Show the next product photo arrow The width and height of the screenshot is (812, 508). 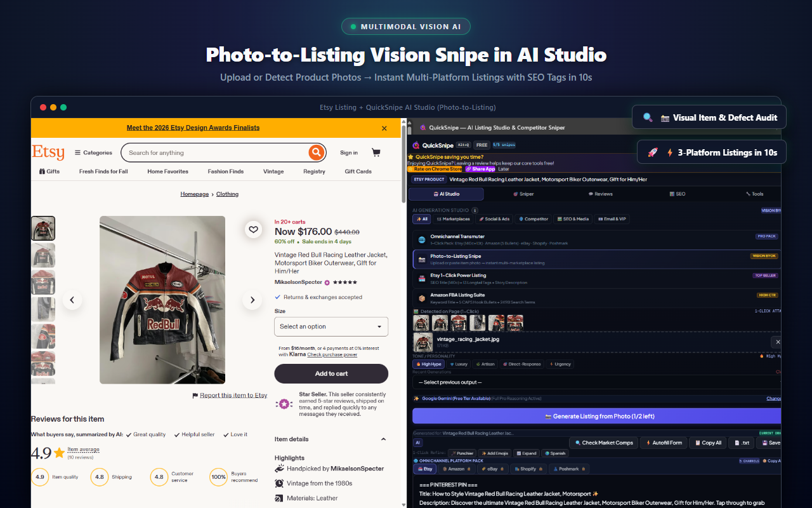click(252, 300)
